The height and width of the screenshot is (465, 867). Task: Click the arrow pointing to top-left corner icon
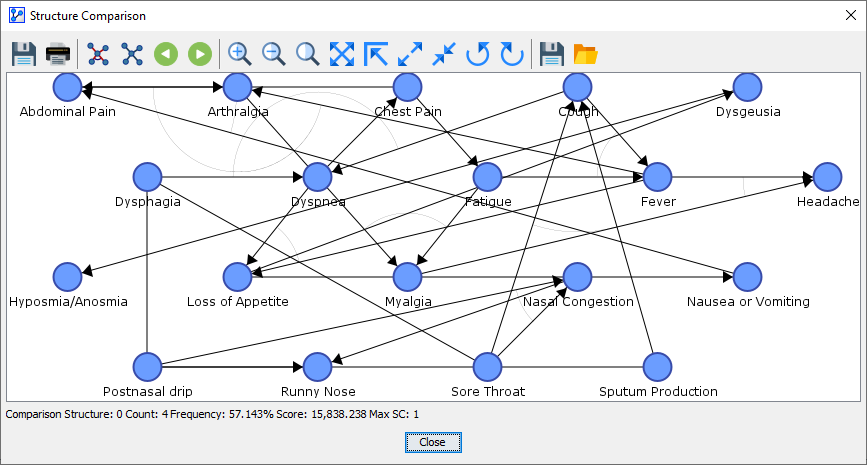376,54
